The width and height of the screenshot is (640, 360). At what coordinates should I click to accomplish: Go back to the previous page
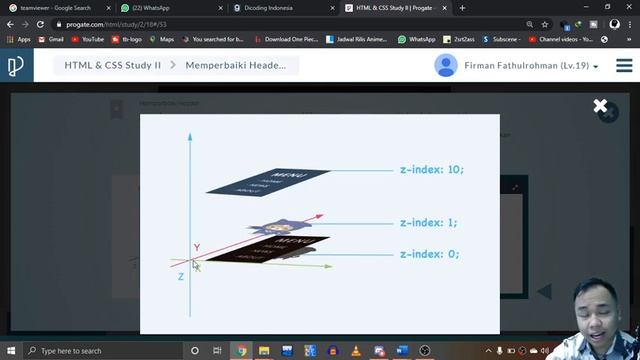[10, 24]
